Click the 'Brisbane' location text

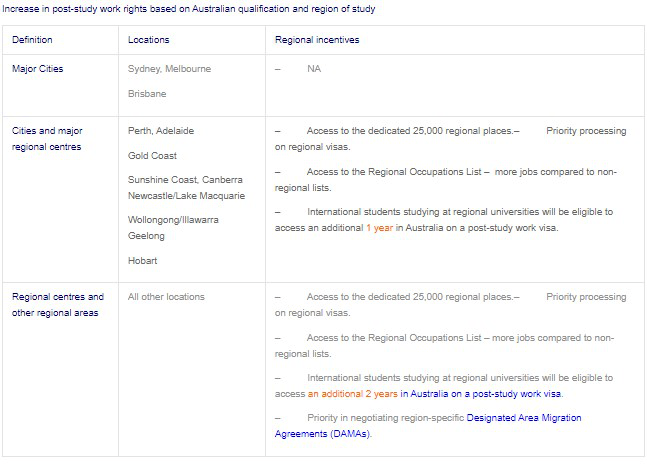(147, 94)
